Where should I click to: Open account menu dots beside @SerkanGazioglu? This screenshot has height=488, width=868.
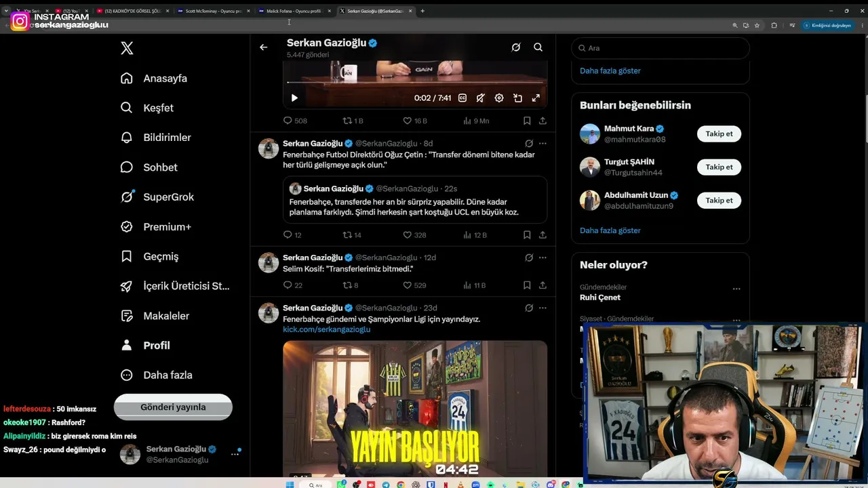(235, 453)
